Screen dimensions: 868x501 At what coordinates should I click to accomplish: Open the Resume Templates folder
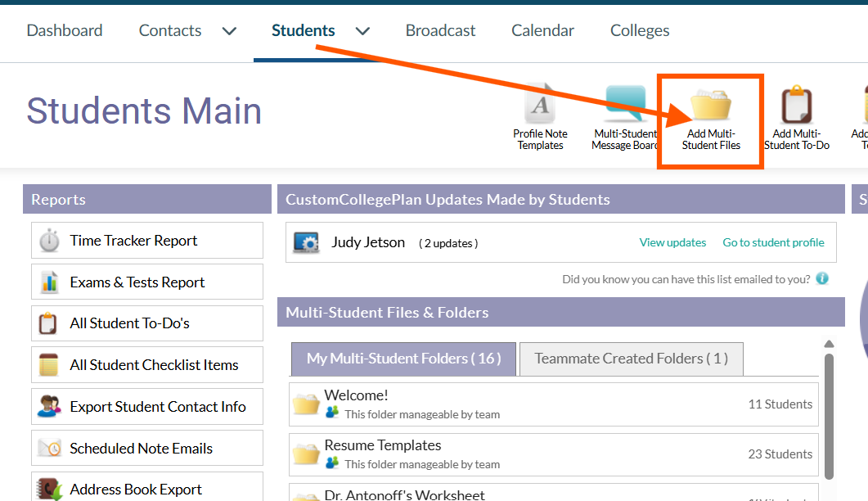click(383, 445)
